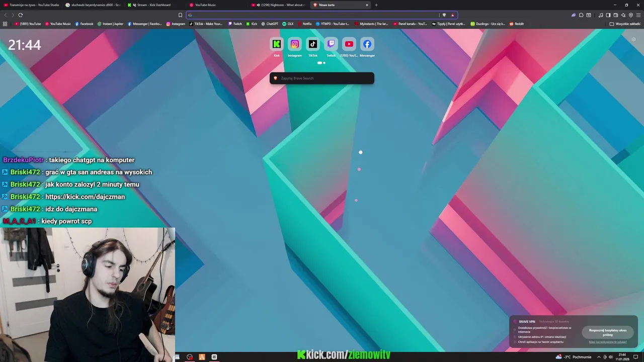Open the Brave VPN toolbar icon
Screen dimensions: 644x362
click(631, 15)
